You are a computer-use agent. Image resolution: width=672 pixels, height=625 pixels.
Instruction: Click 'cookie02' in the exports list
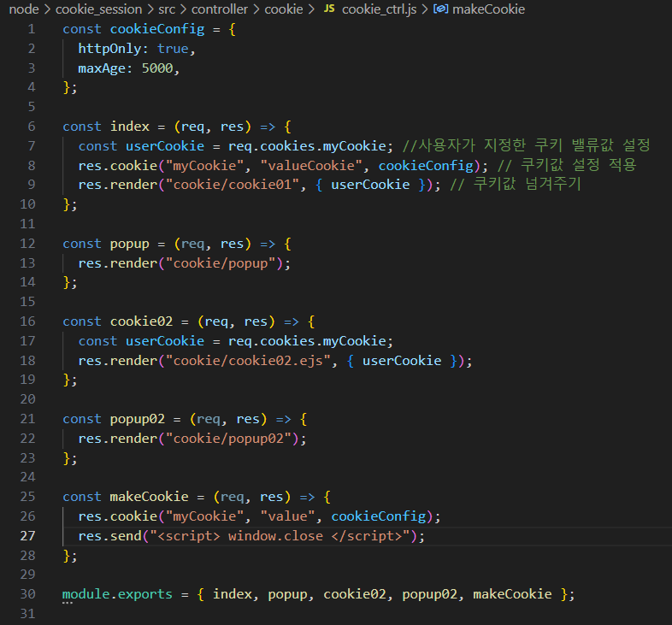pos(355,594)
